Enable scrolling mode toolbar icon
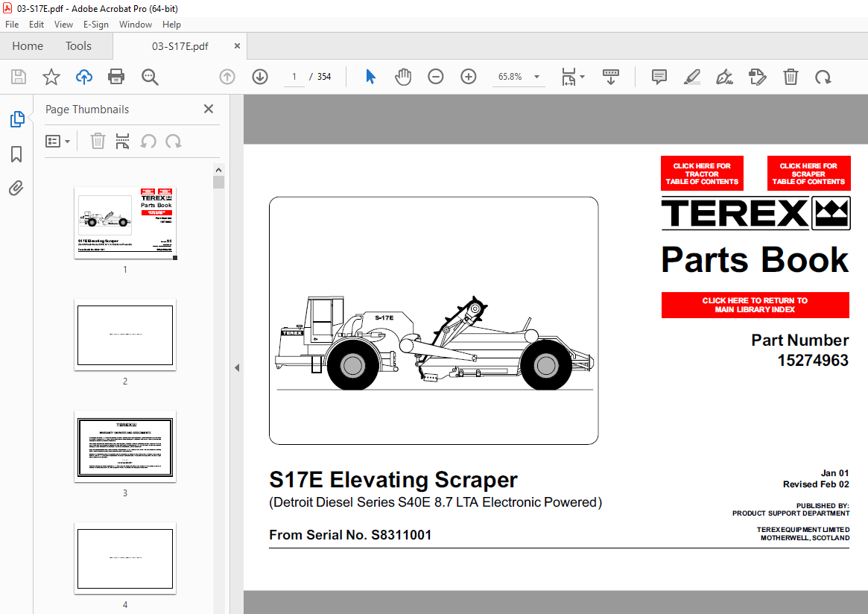868x614 pixels. pyautogui.click(x=611, y=77)
